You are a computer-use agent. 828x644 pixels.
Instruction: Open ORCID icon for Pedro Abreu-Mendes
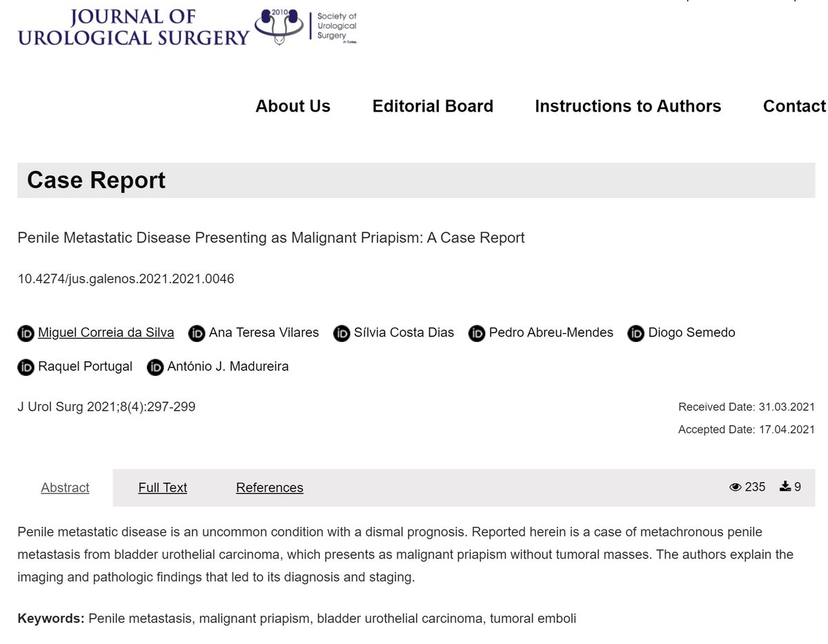tap(477, 333)
